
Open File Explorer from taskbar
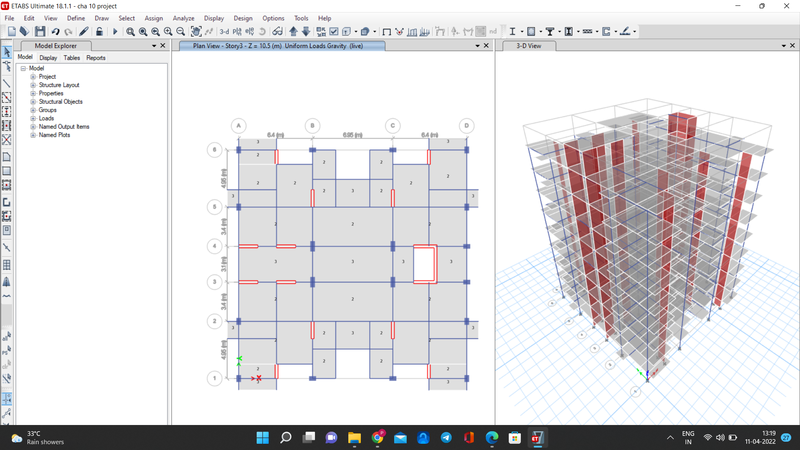354,438
